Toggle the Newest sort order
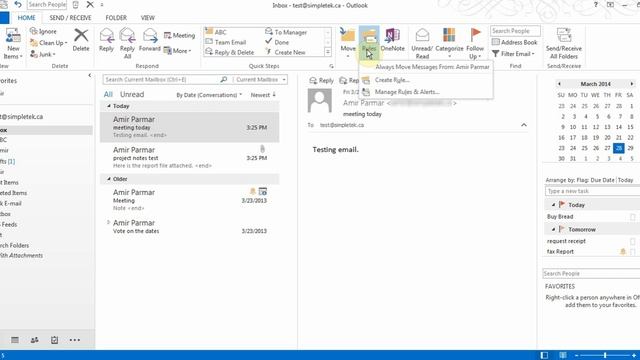 coord(263,95)
